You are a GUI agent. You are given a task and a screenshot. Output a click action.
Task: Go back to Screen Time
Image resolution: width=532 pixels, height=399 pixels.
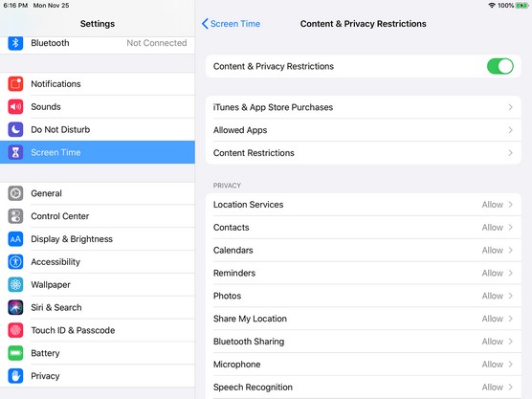click(231, 24)
